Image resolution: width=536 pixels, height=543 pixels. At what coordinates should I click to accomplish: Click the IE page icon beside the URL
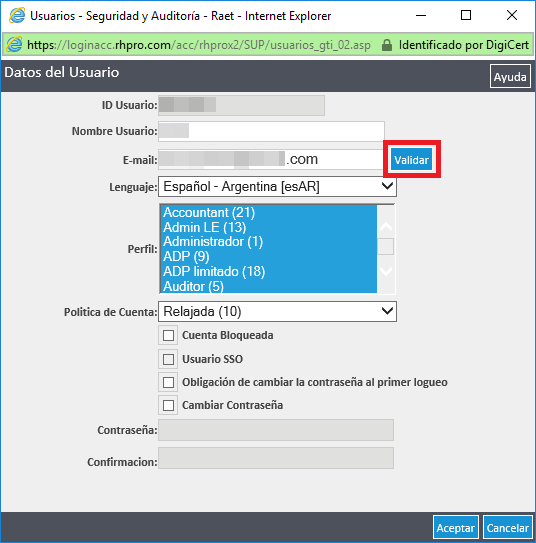(x=15, y=45)
